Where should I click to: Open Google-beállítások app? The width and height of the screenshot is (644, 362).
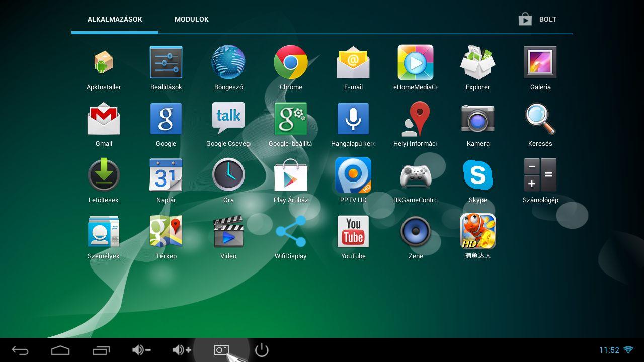[291, 119]
